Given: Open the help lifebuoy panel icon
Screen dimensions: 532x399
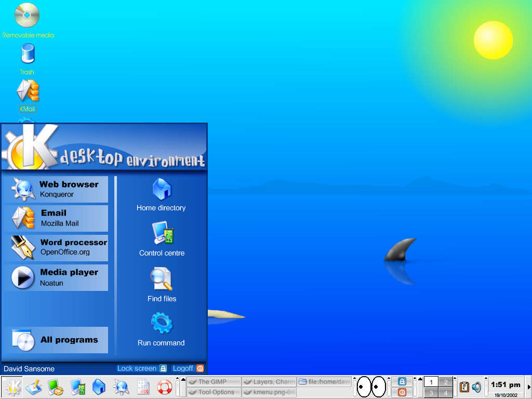Looking at the screenshot, I should (x=165, y=387).
